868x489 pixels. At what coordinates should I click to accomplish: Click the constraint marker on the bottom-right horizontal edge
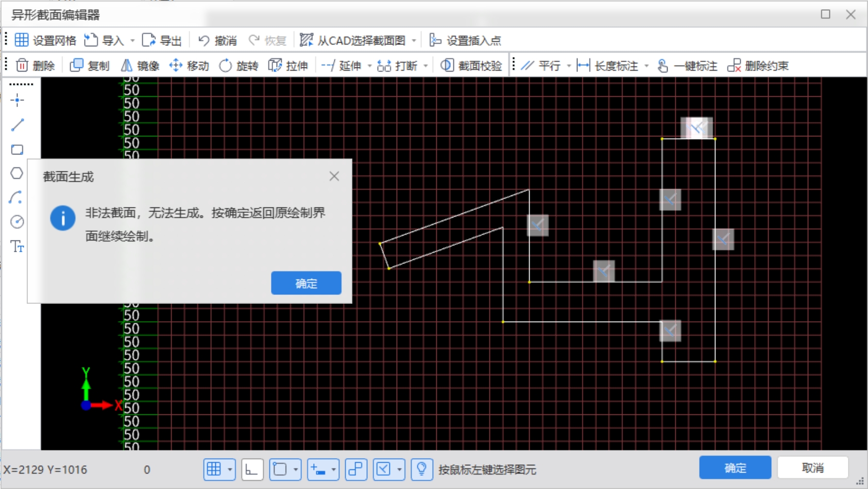[670, 331]
